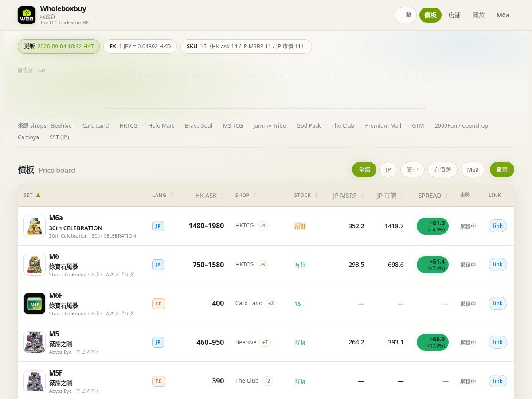The width and height of the screenshot is (532, 399).
Task: Click Brave Soul in source shops
Action: (x=199, y=126)
